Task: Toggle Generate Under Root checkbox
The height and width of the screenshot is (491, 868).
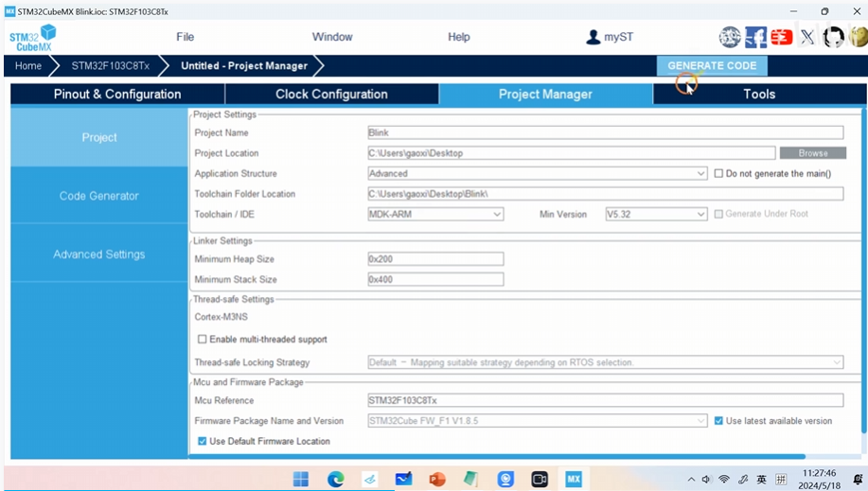Action: pyautogui.click(x=718, y=214)
